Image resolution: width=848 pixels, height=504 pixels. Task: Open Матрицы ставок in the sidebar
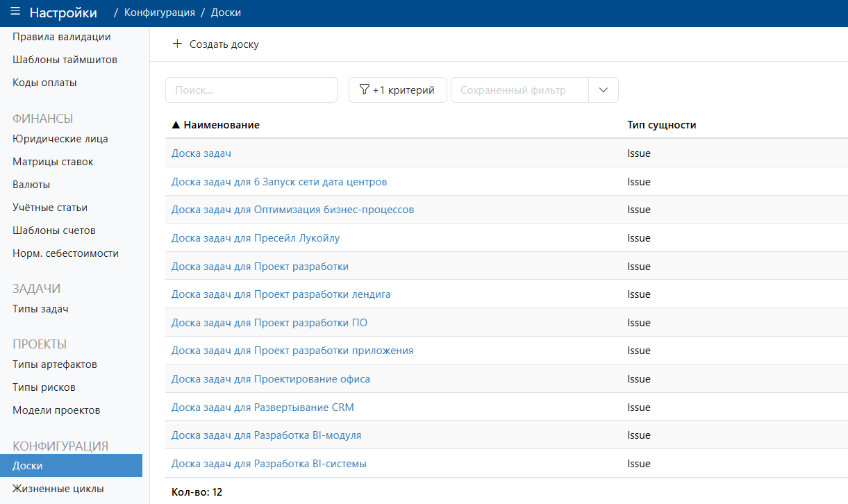coord(53,162)
